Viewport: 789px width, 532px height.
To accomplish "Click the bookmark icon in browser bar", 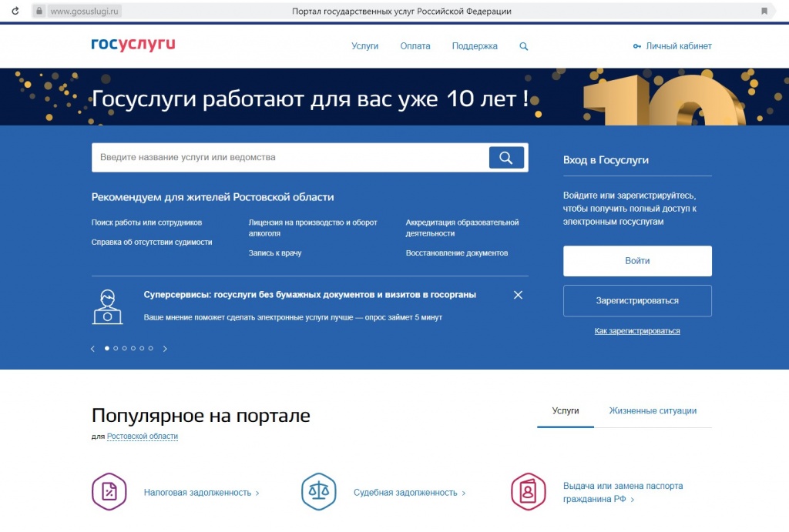I will tap(764, 11).
